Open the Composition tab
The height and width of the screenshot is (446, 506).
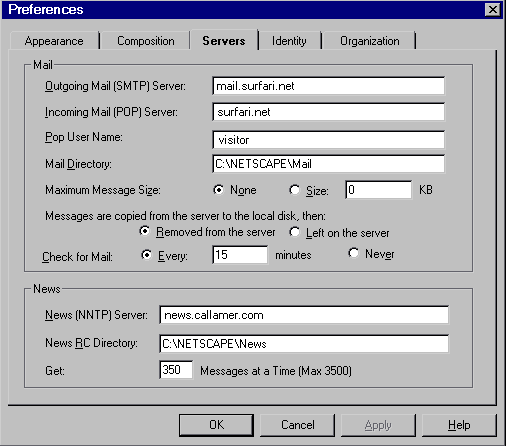tap(146, 41)
